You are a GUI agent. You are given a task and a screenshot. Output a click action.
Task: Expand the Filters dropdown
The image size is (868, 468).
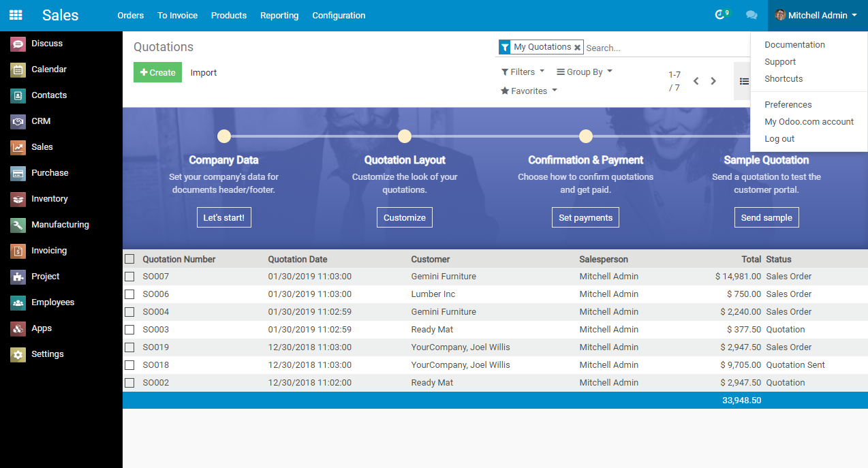[x=523, y=72]
